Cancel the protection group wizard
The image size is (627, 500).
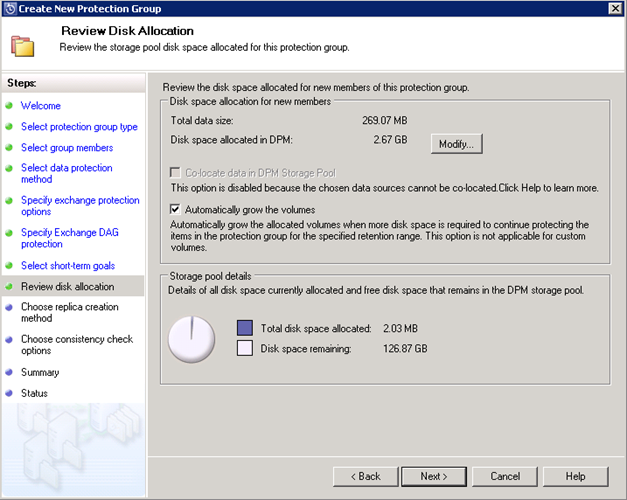click(503, 476)
